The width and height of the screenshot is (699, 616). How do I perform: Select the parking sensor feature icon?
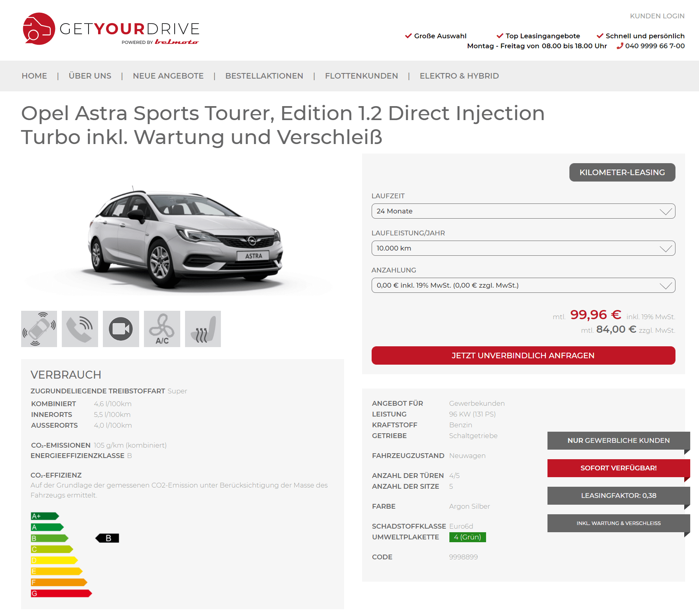pos(39,329)
